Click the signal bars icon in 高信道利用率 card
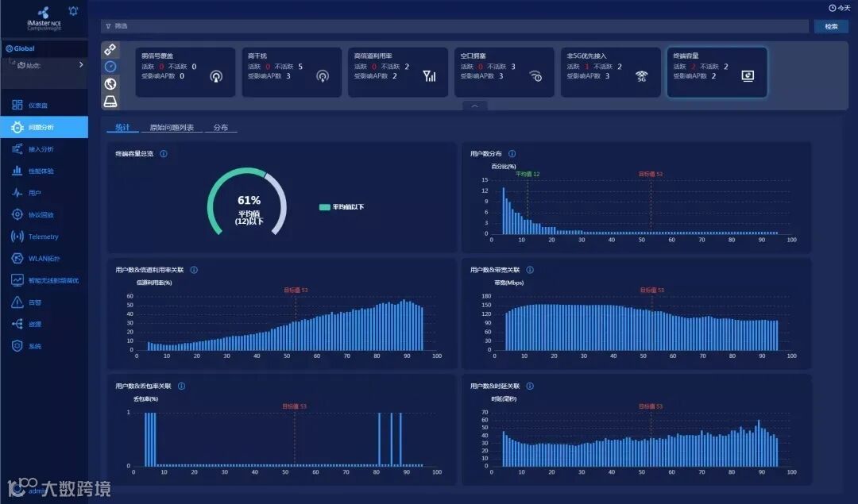Viewport: 858px width, 504px height. pos(430,76)
